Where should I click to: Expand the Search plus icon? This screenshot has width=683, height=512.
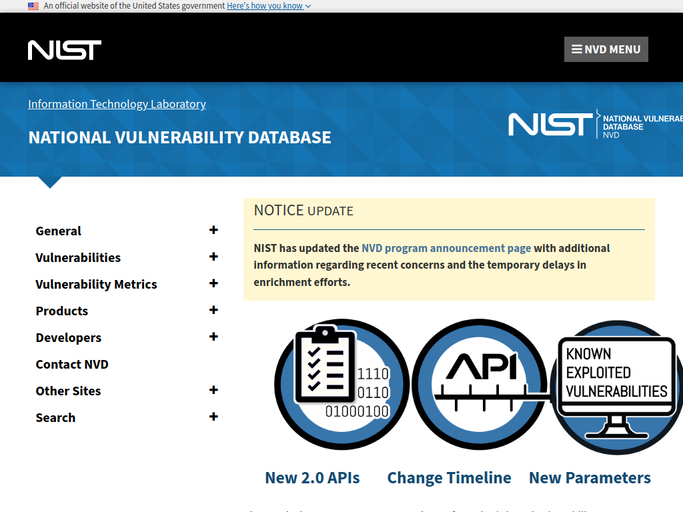click(213, 417)
